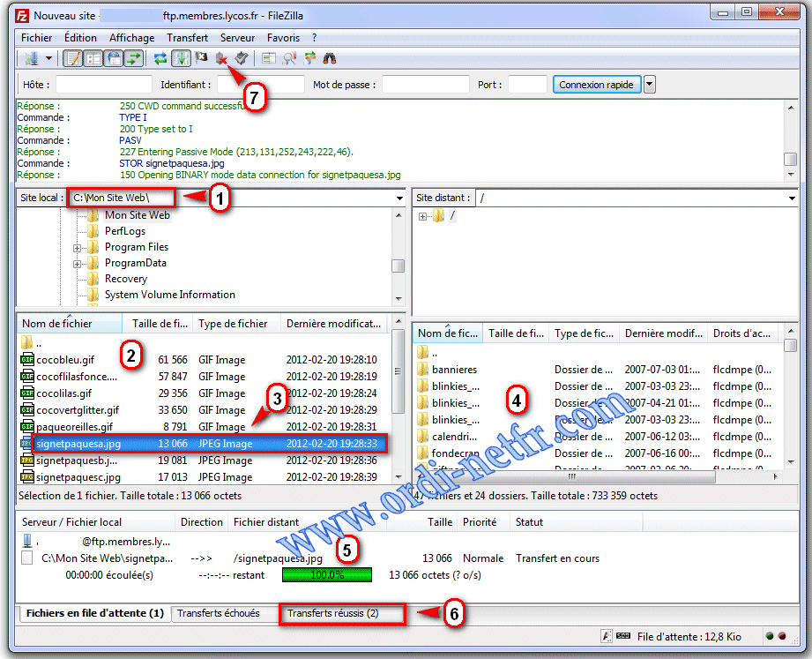
Task: Click the red activity LED in status bar
Action: click(782, 636)
